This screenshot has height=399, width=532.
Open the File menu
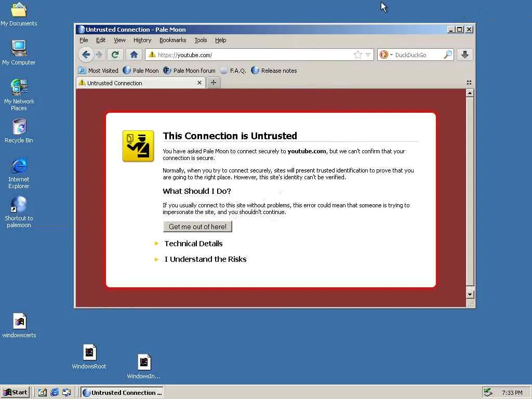(x=84, y=40)
